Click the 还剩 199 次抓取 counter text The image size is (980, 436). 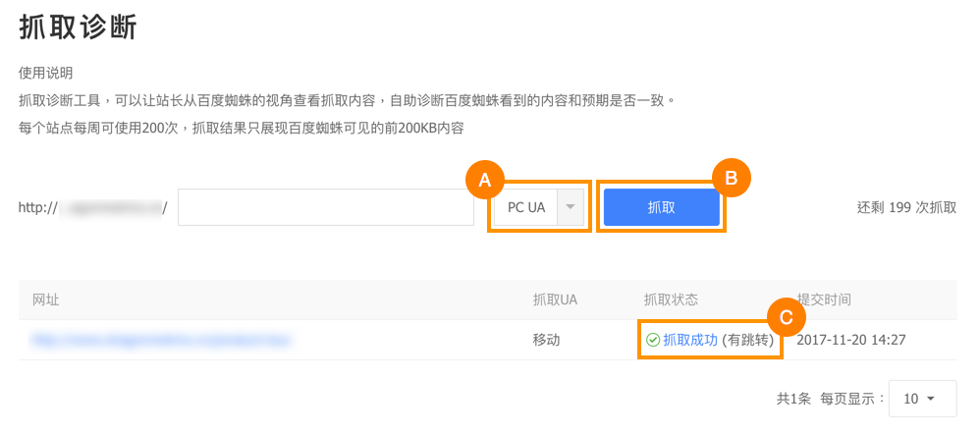tap(906, 207)
